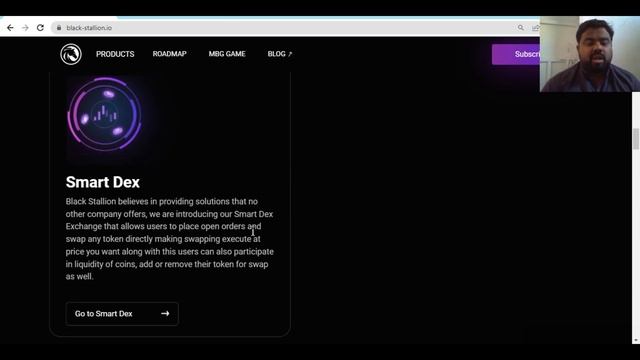
Task: Select the black-stallion.io address bar
Action: pos(286,28)
